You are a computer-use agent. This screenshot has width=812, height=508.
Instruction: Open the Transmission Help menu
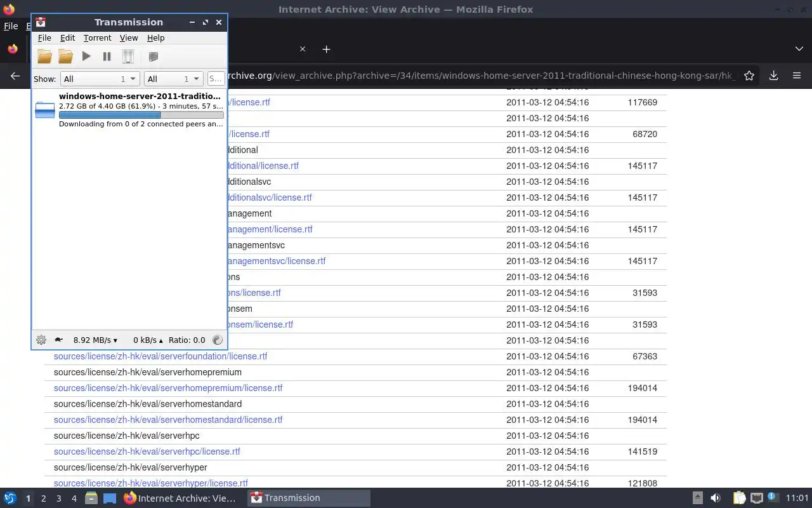pyautogui.click(x=155, y=38)
